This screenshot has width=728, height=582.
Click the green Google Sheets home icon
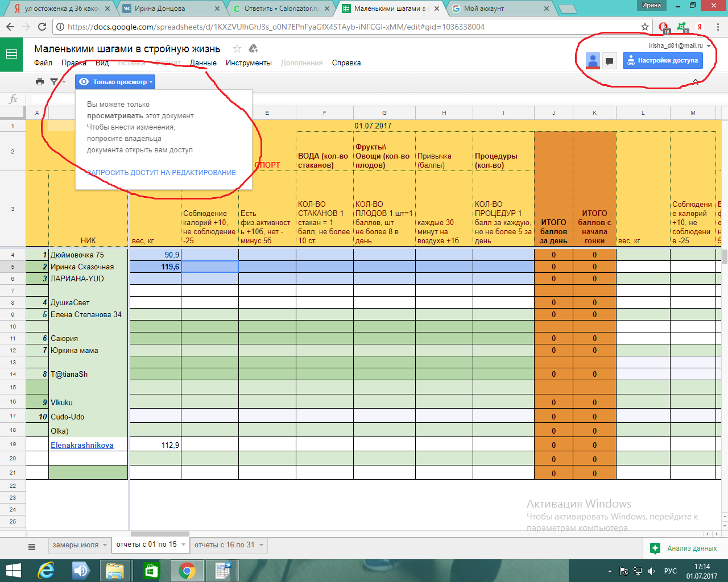click(x=11, y=55)
